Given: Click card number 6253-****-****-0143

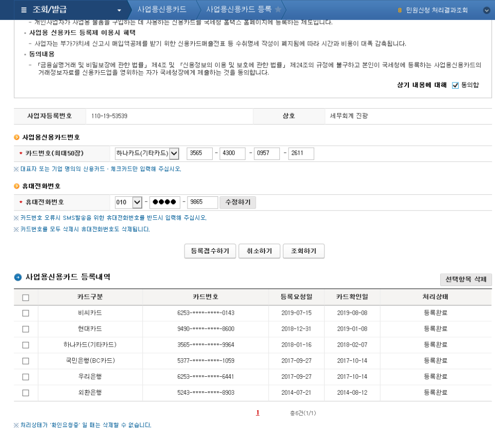Looking at the screenshot, I should (205, 313).
